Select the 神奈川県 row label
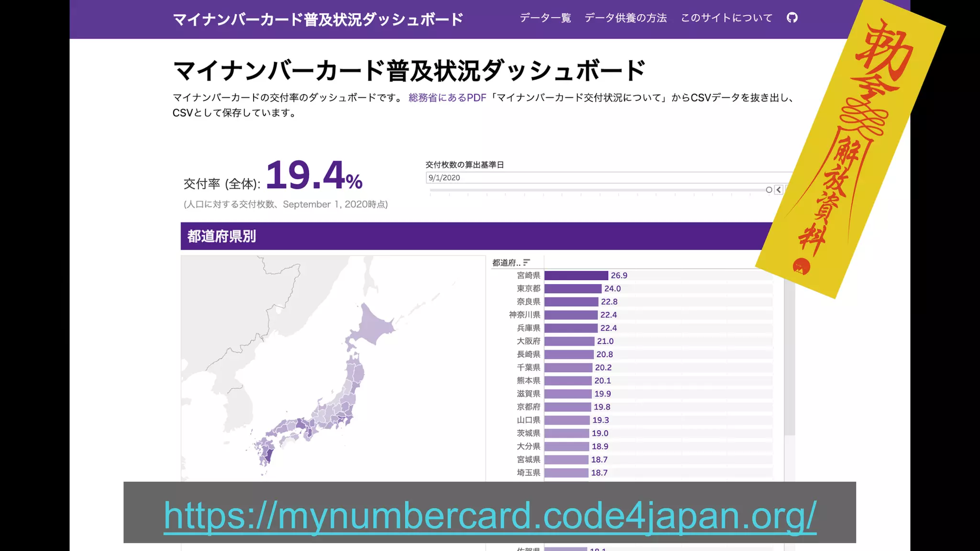 tap(524, 315)
